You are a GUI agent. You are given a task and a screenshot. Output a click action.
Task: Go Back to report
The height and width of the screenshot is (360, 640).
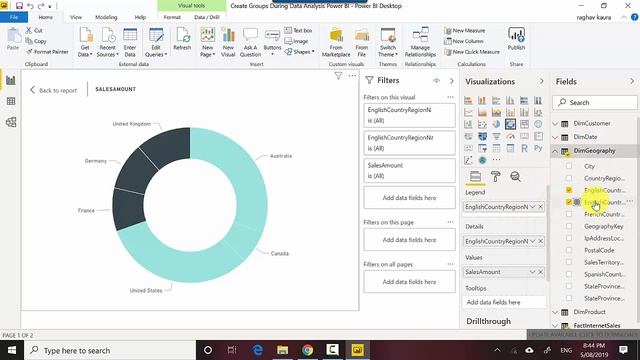(53, 90)
